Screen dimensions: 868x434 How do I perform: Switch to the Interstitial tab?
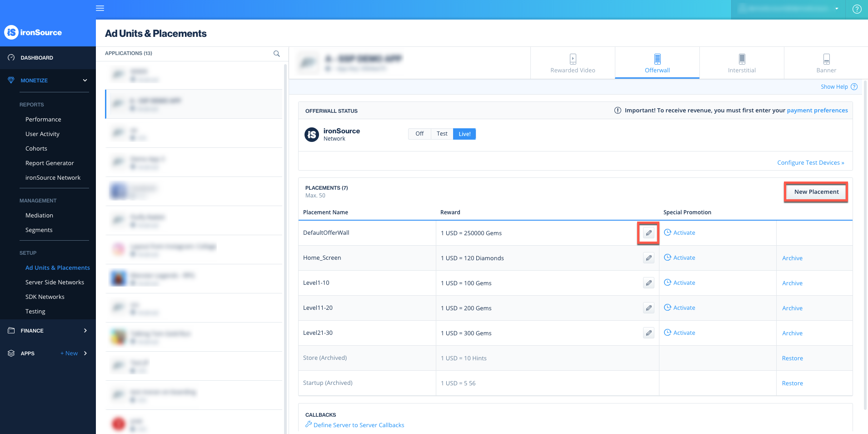(742, 63)
